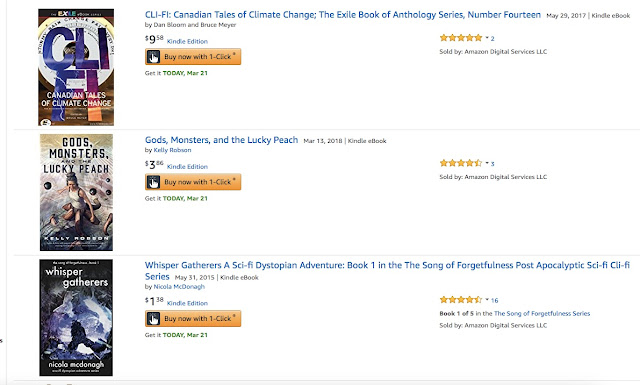Open Gods, Monsters, and the Lucky Peach title
640x385 pixels.
[x=221, y=140]
